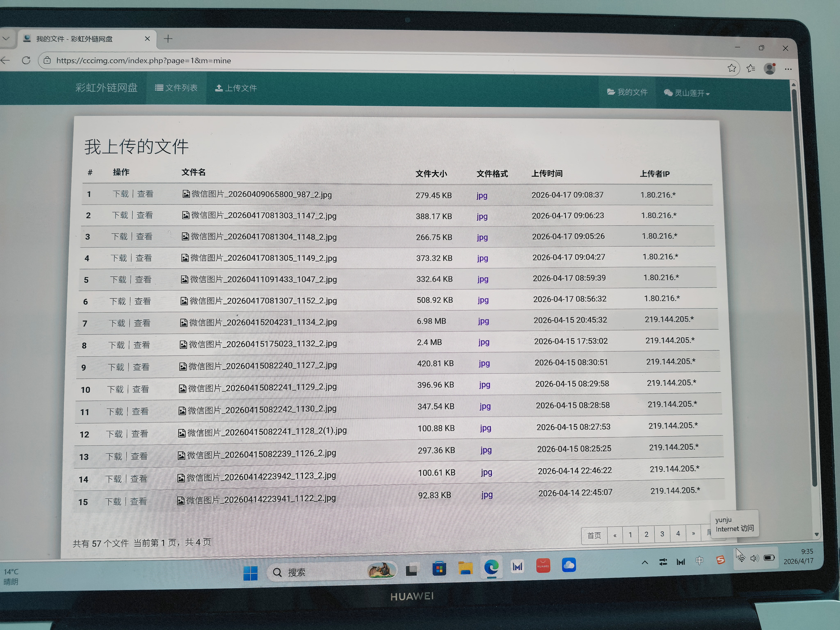The width and height of the screenshot is (840, 630).
Task: Bookmark this page with star icon
Action: [731, 68]
